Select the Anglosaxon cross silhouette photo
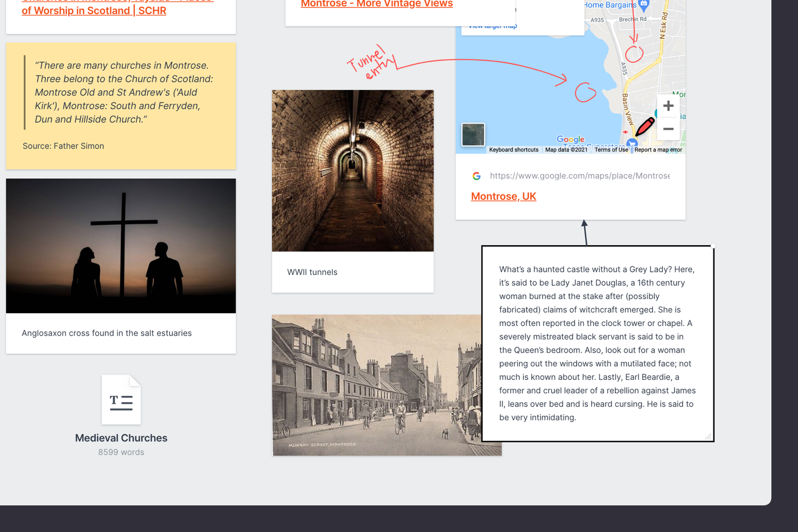The image size is (798, 532). point(121,246)
